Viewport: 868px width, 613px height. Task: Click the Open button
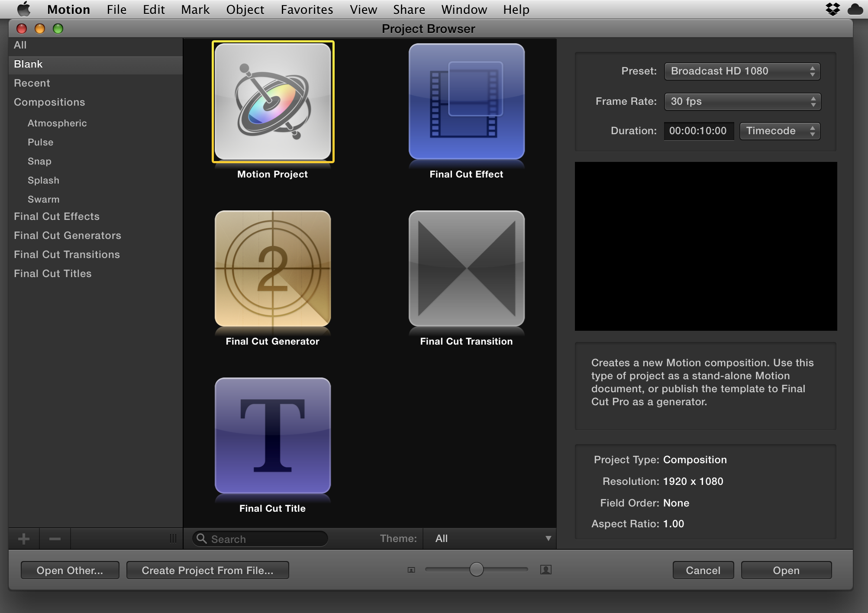tap(786, 570)
